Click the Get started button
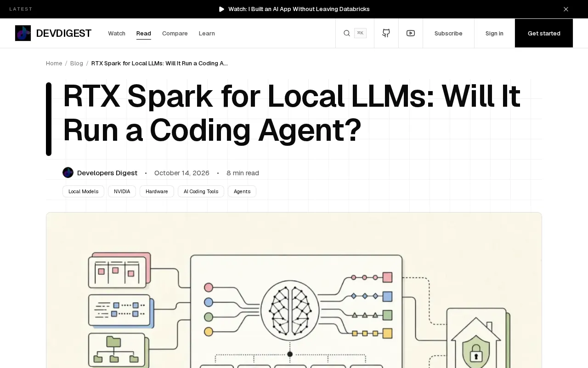The height and width of the screenshot is (368, 588). pos(544,33)
